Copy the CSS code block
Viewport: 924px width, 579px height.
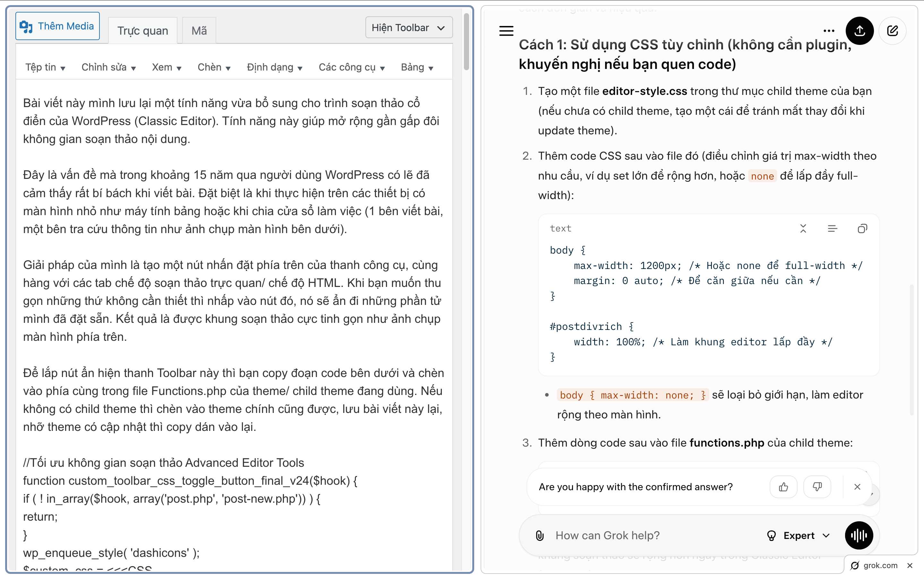(862, 229)
